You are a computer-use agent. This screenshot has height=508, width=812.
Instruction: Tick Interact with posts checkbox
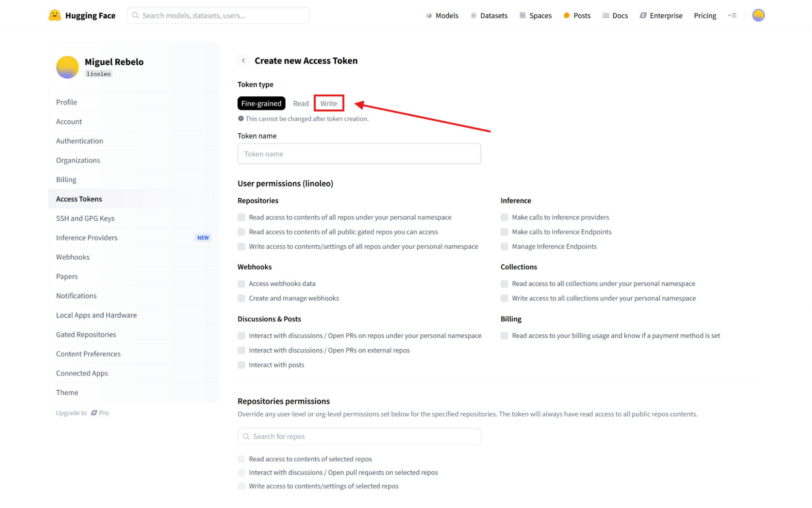click(x=241, y=365)
